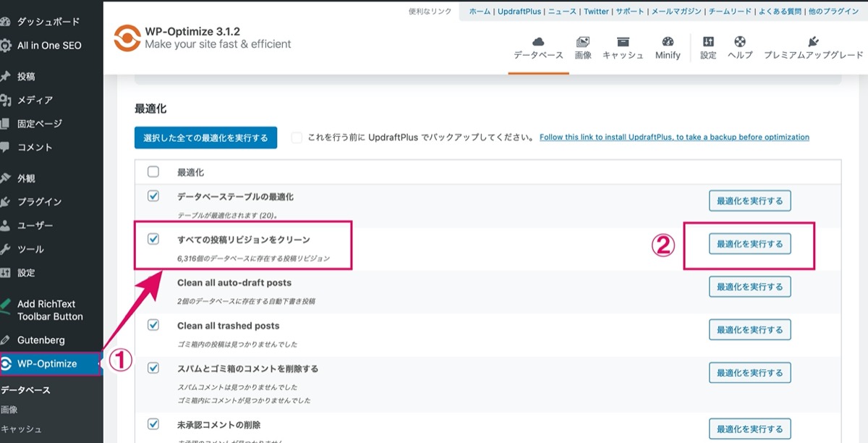This screenshot has height=443, width=868.
Task: Toggle the UpdraftPlus backup checkbox
Action: coord(297,138)
